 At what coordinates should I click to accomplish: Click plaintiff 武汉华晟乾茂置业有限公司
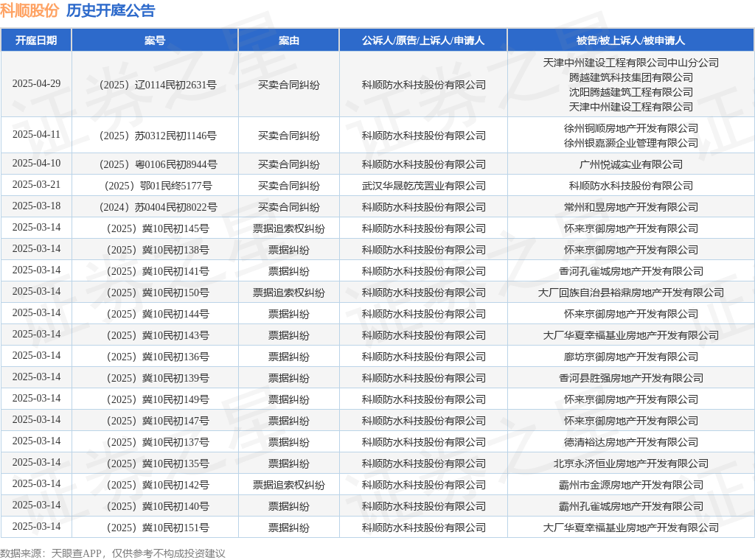pyautogui.click(x=424, y=186)
